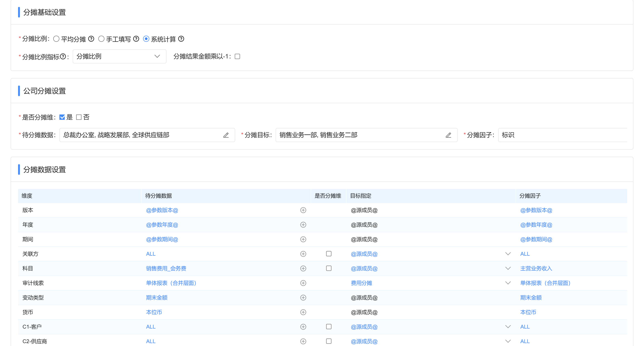The image size is (644, 346).
Task: Enable the 分摊结果金额乘以-1 checkbox
Action: coord(237,57)
